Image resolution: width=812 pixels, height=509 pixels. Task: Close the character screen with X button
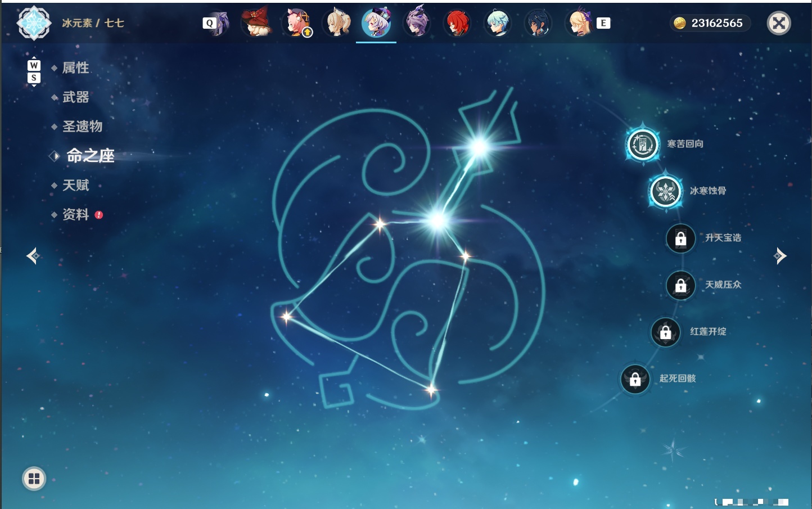tap(779, 23)
